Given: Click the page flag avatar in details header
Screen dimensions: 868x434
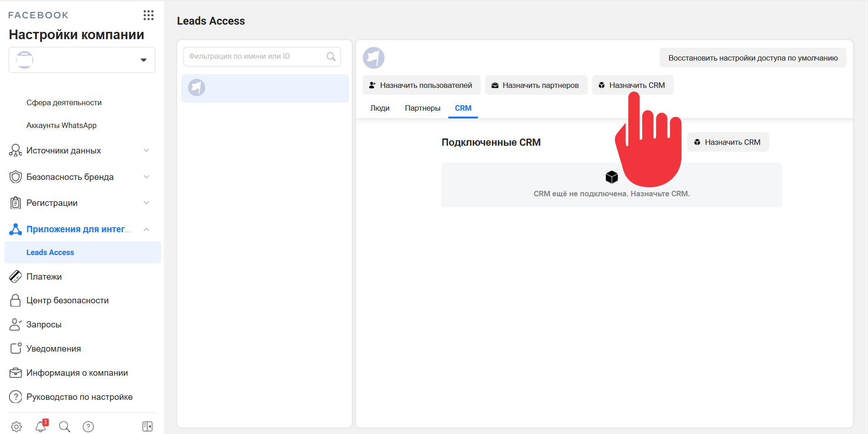Looking at the screenshot, I should click(x=374, y=58).
